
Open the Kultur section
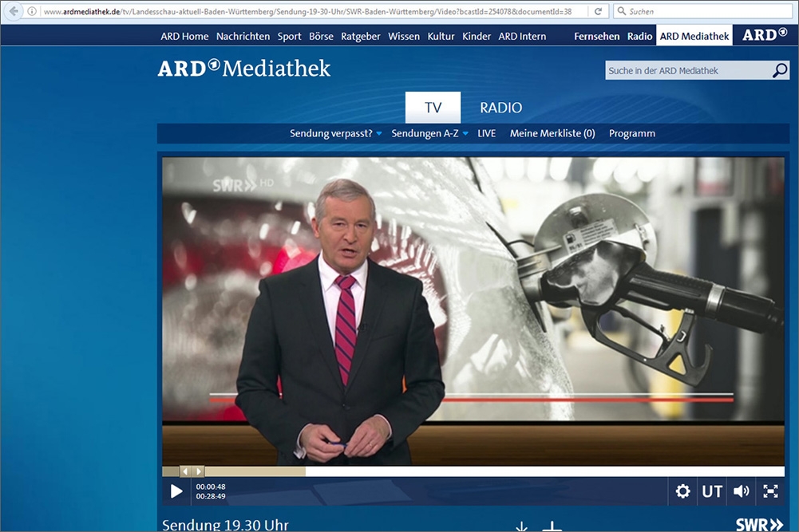coord(441,36)
